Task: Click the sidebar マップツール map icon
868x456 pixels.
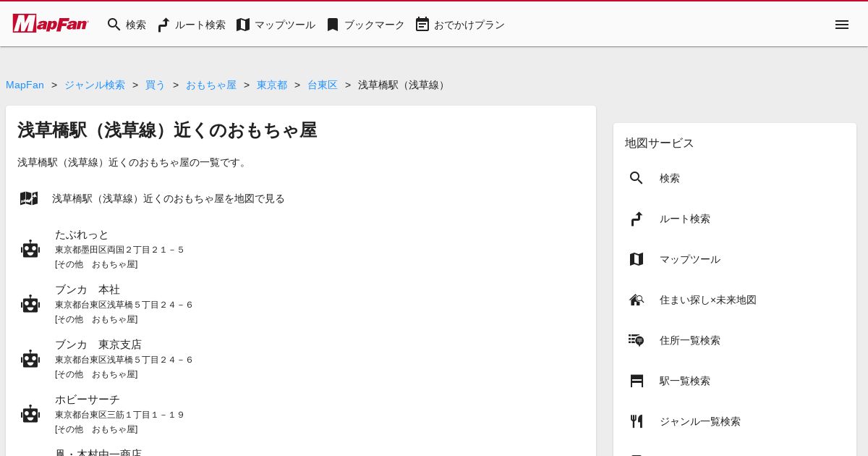Action: pos(637,259)
